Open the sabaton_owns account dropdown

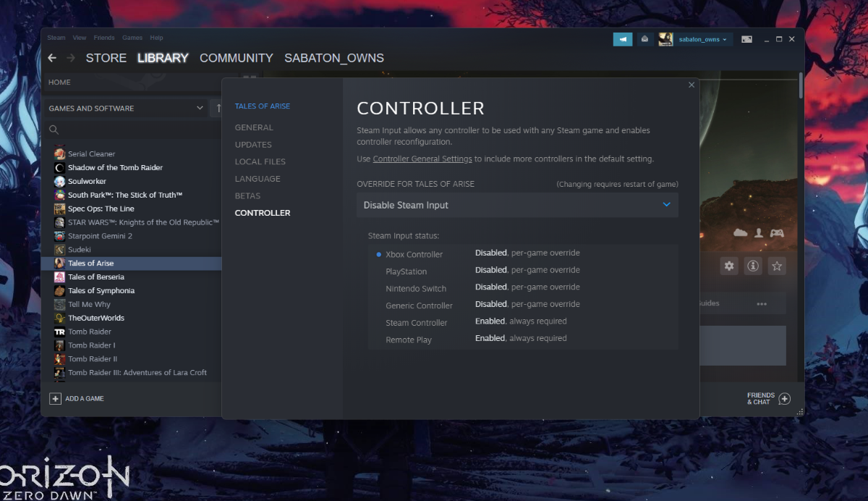(702, 39)
